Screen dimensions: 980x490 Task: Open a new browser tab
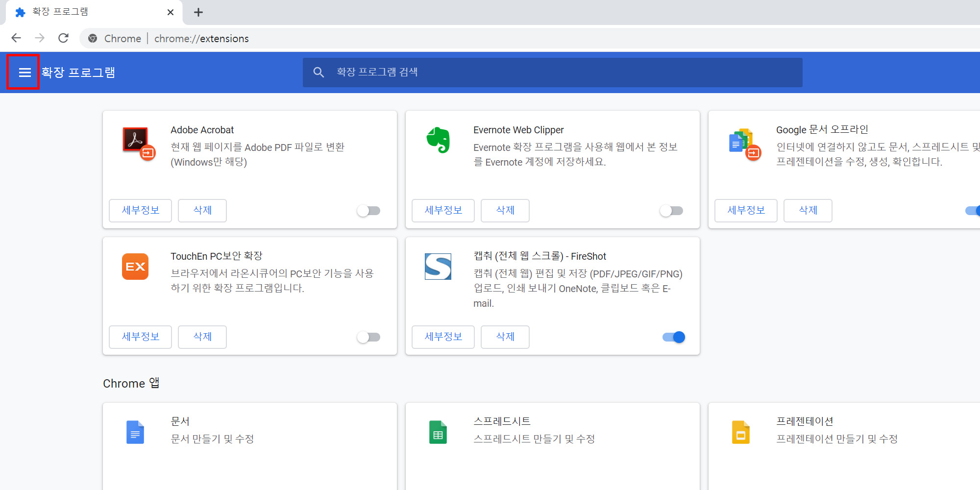point(198,12)
